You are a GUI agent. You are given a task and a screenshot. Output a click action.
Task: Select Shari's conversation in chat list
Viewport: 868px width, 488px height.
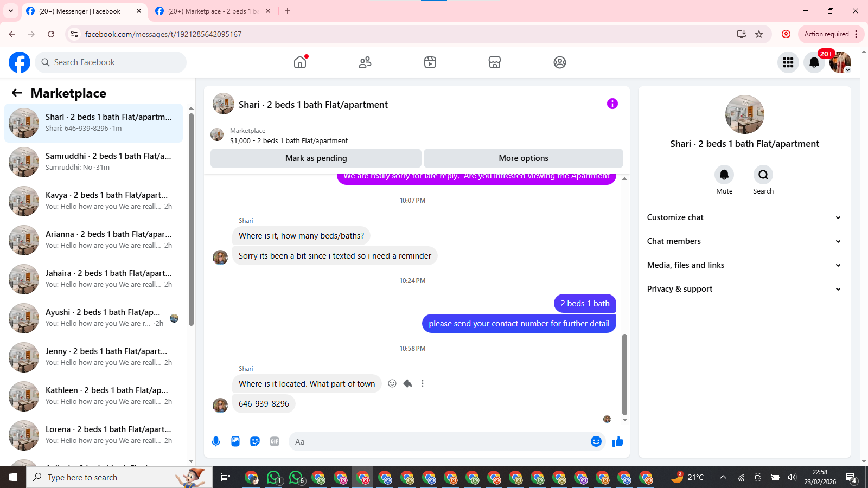click(93, 123)
